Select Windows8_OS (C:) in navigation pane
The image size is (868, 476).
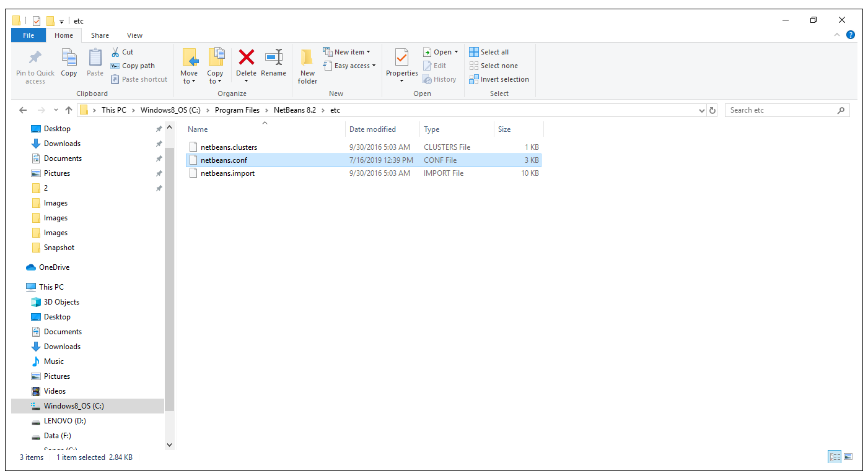[87, 406]
